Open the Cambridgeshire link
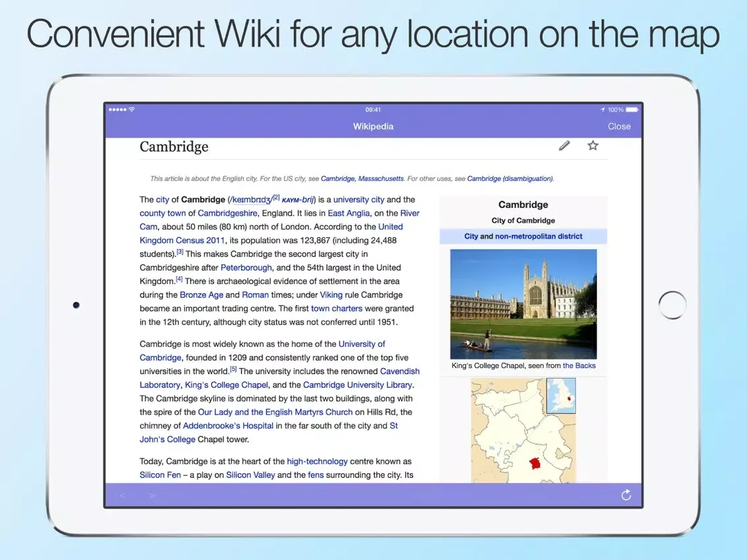Viewport: 747px width, 560px height. click(x=228, y=214)
